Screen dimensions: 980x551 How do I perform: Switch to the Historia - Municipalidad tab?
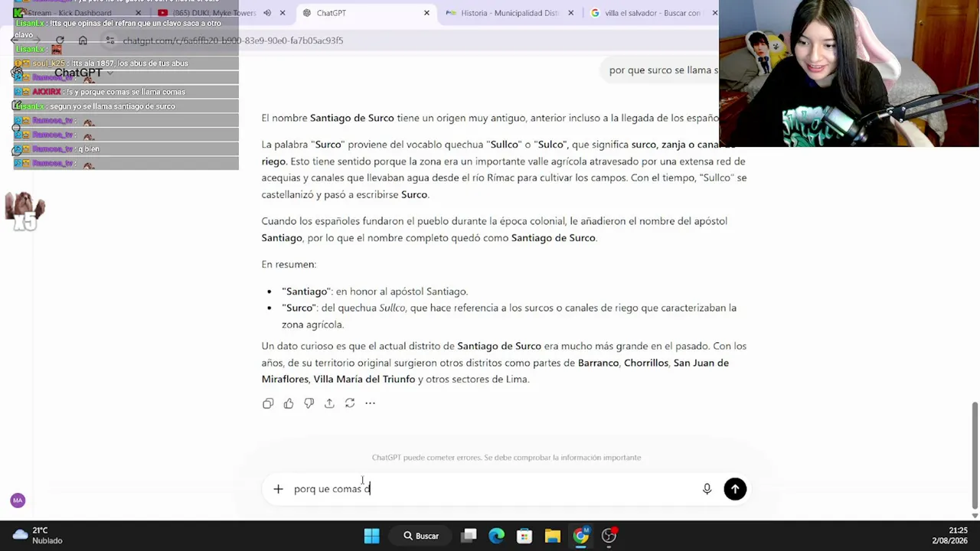pos(508,13)
